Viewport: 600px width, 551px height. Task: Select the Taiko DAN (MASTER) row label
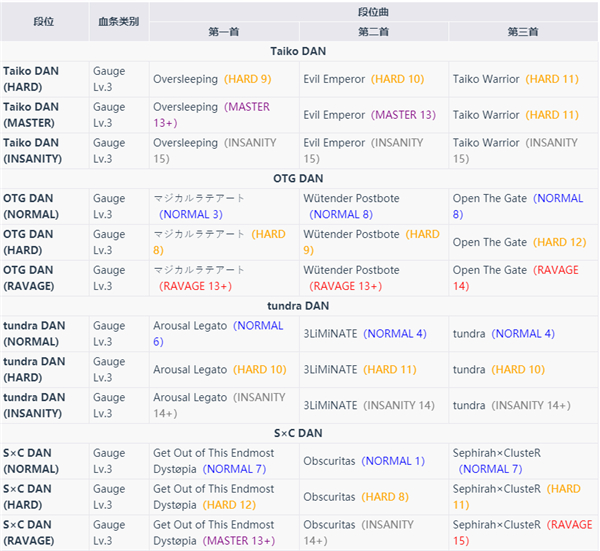click(34, 115)
